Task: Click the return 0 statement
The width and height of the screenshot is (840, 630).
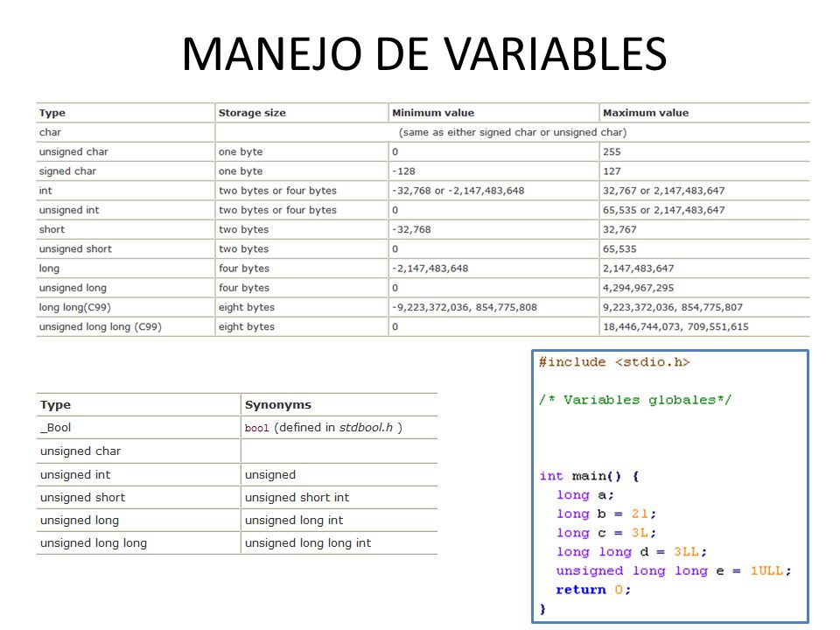Action: (593, 590)
